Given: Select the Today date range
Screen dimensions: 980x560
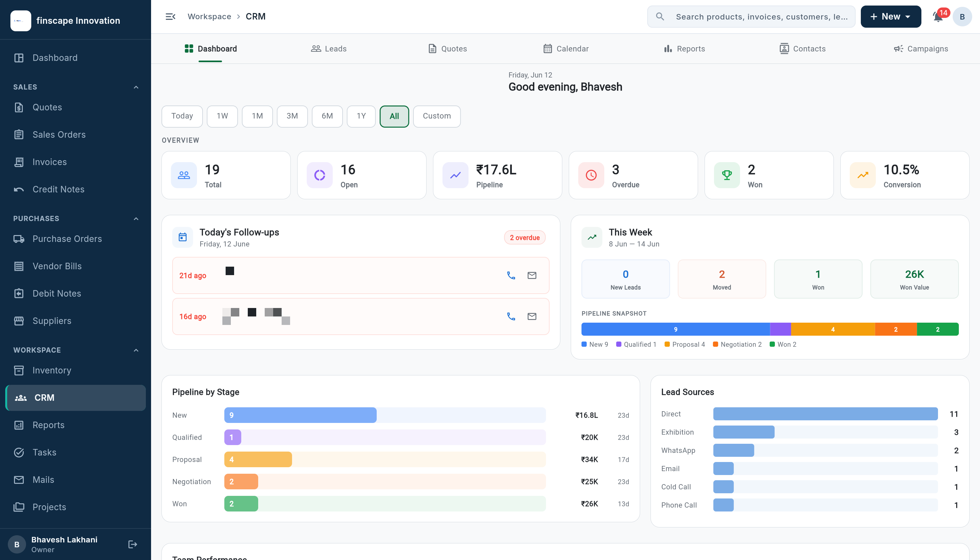Looking at the screenshot, I should point(182,116).
